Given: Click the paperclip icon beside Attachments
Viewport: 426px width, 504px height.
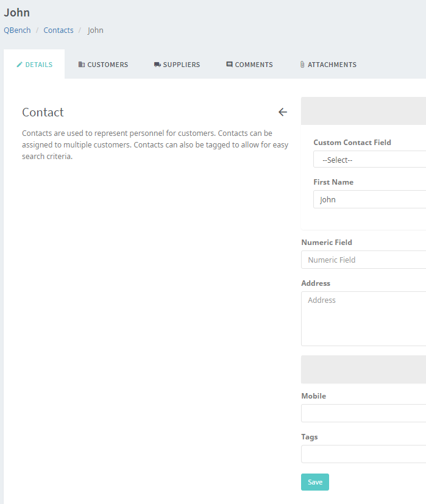Looking at the screenshot, I should click(x=302, y=64).
